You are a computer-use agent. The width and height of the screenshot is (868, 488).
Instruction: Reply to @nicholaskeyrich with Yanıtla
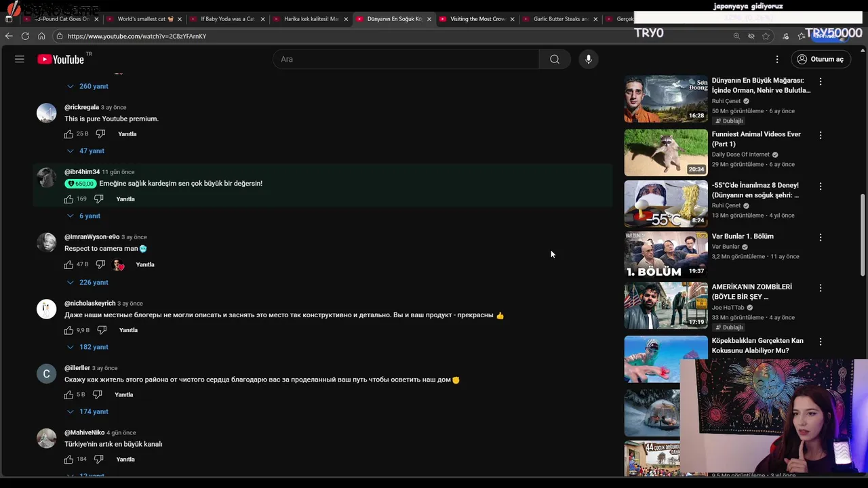(128, 330)
